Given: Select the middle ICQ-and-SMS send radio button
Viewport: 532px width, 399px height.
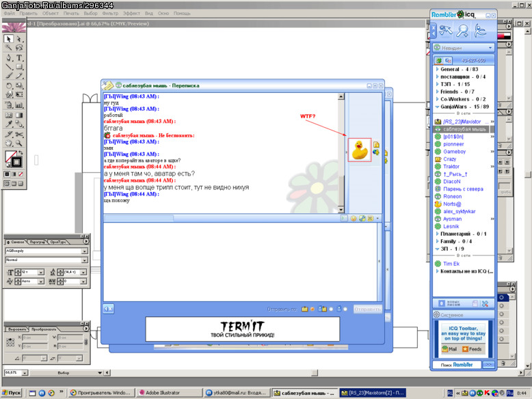Looking at the screenshot, I should [331, 309].
